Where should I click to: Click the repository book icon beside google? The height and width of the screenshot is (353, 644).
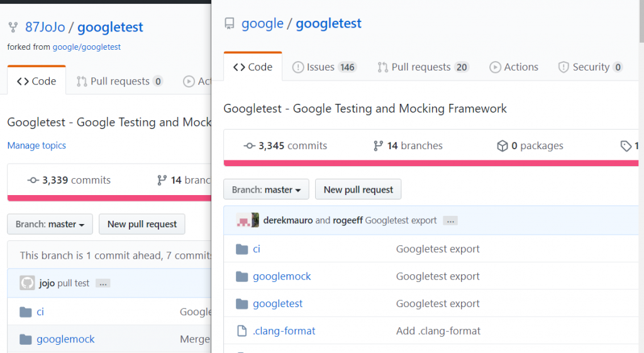pyautogui.click(x=229, y=24)
